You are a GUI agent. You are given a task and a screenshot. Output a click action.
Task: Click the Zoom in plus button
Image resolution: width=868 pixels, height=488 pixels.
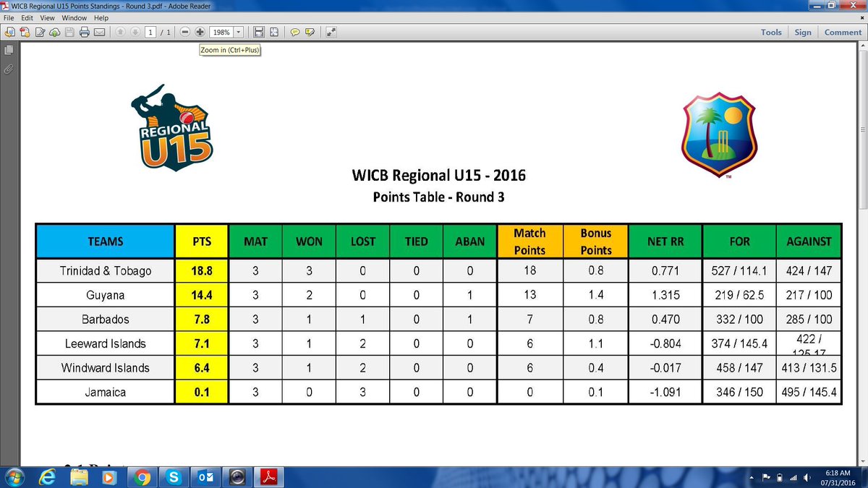point(200,33)
